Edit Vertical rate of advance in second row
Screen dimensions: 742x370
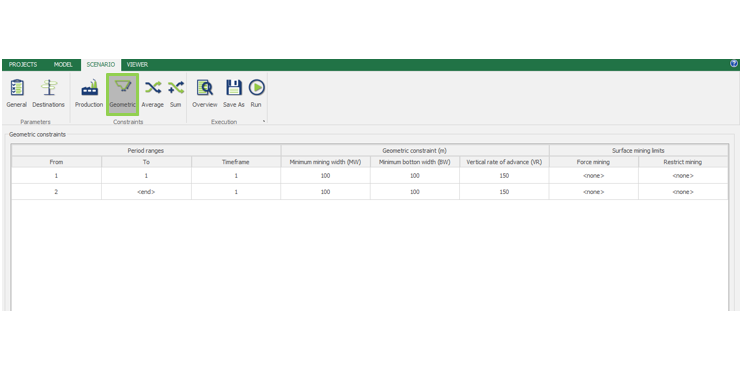504,192
